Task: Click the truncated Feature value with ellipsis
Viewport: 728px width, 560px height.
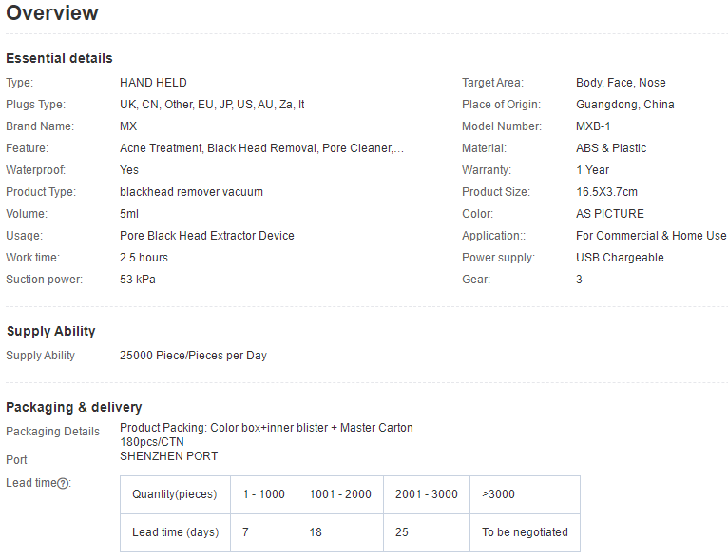Action: click(261, 148)
